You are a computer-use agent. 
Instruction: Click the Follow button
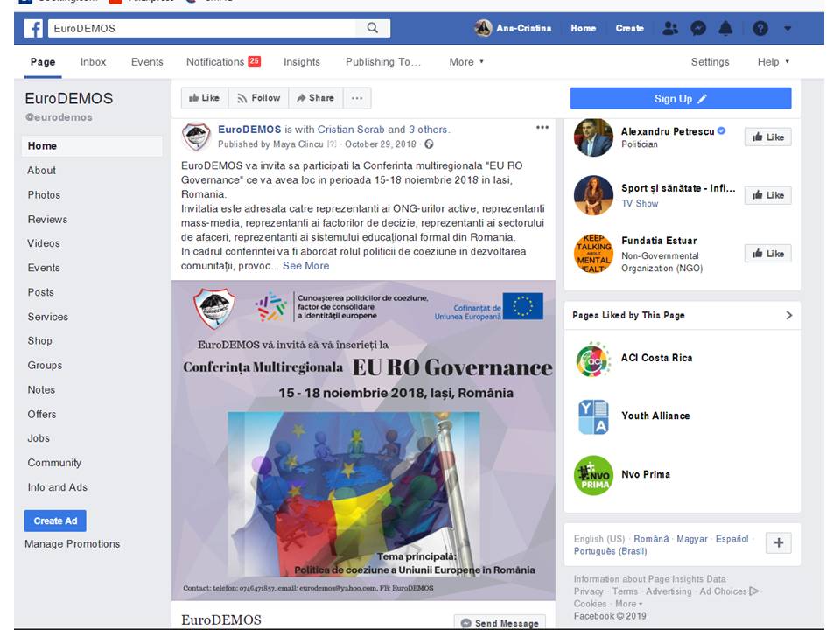pyautogui.click(x=259, y=98)
